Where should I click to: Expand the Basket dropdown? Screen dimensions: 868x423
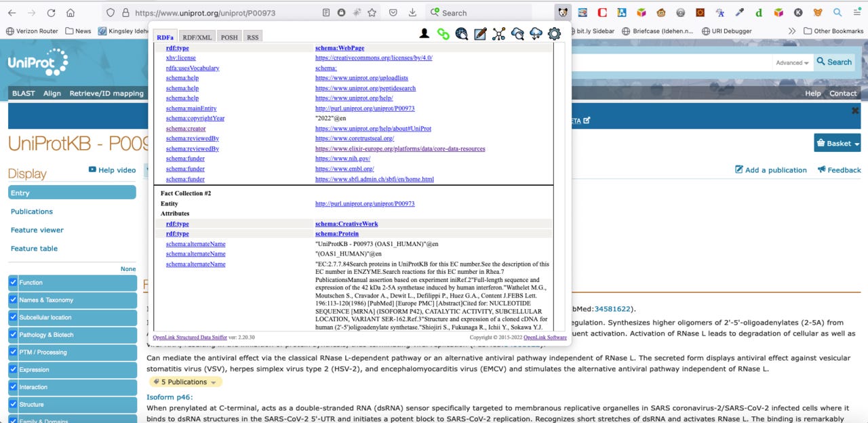click(x=837, y=143)
